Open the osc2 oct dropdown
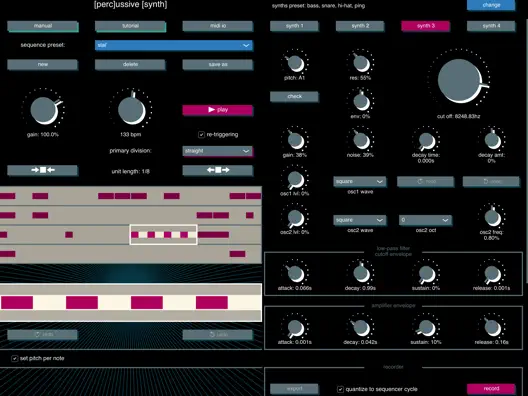The width and height of the screenshot is (528, 396). click(x=425, y=220)
